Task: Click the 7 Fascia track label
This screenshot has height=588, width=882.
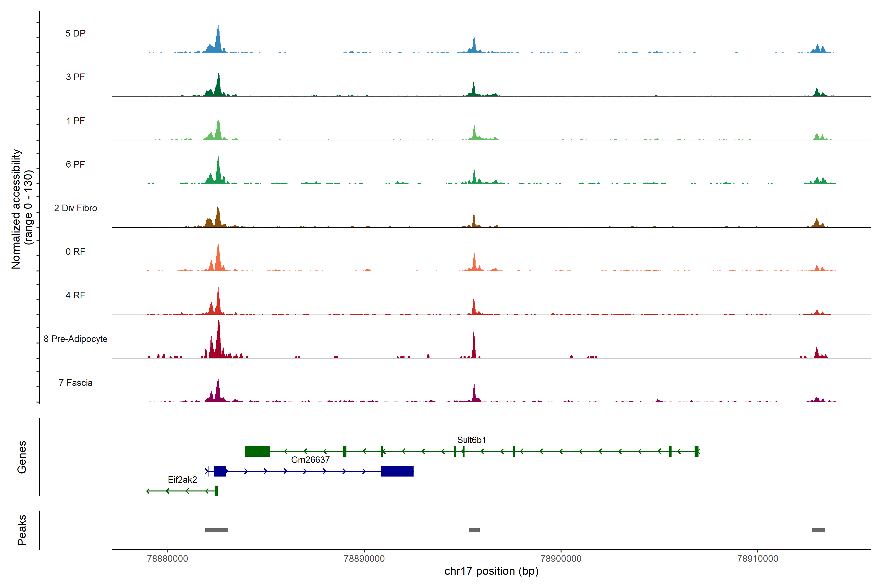Action: (x=75, y=383)
